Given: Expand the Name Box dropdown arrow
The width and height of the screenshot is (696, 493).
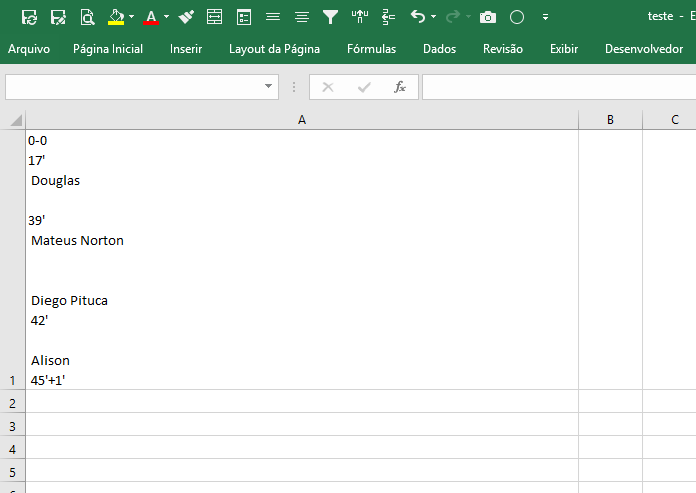Looking at the screenshot, I should coord(269,86).
